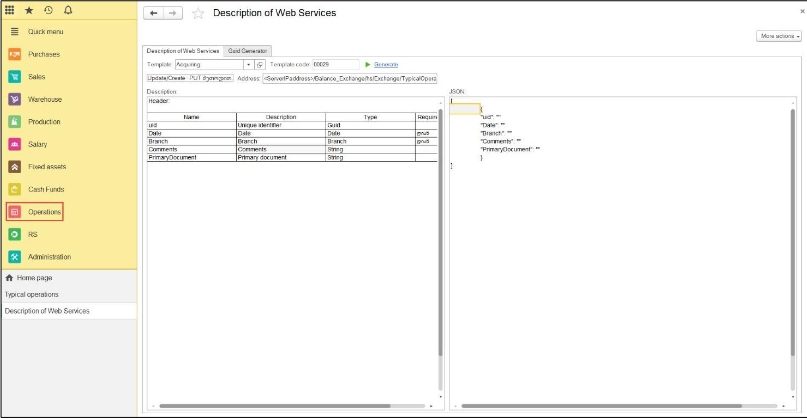Screen dimensions: 807x418
Task: Open the notifications bell icon
Action: 68,9
